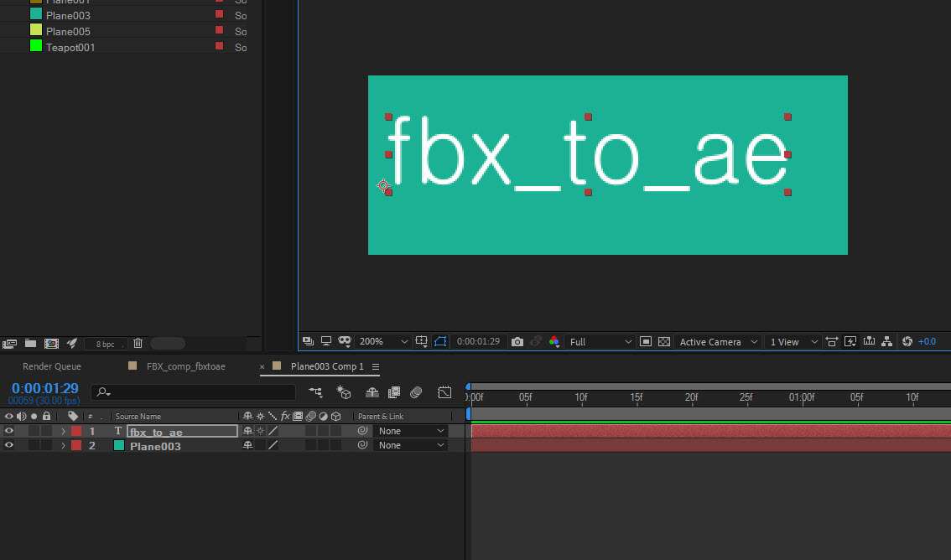The image size is (951, 560).
Task: Open project settings rocket icon
Action: tap(72, 343)
